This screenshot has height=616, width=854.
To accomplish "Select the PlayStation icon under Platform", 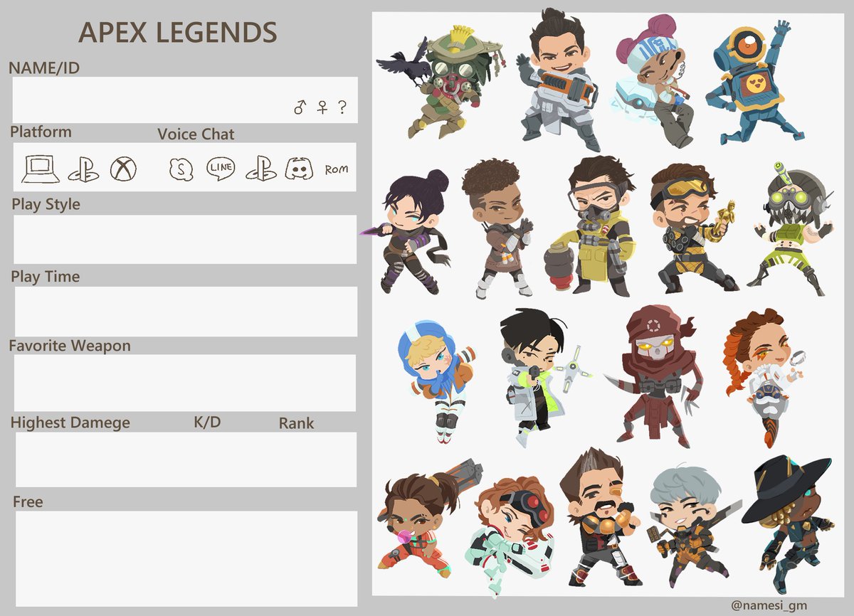I will 83,170.
